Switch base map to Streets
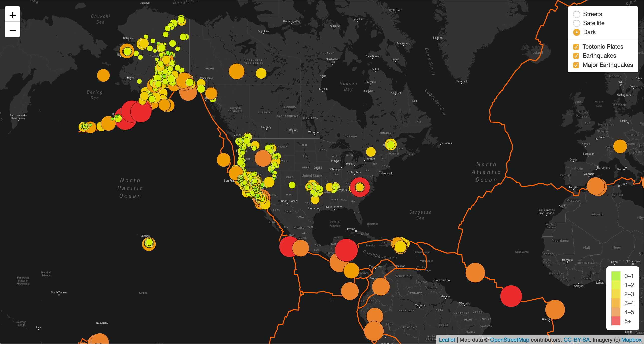Image resolution: width=644 pixels, height=344 pixels. click(x=577, y=14)
